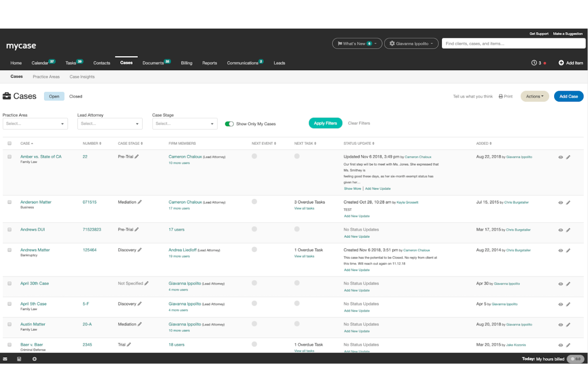
Task: Check the Andrews Matter row checkbox
Action: click(x=10, y=250)
